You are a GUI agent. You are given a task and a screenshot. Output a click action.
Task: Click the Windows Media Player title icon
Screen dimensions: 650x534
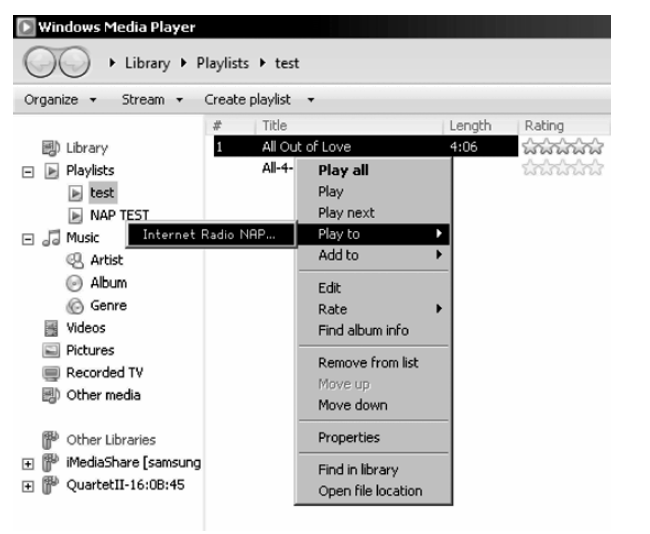pyautogui.click(x=26, y=27)
